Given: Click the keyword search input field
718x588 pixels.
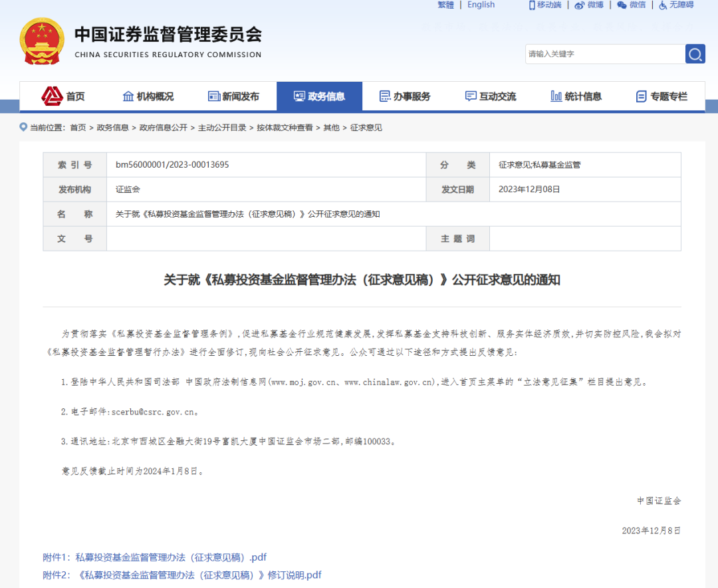Looking at the screenshot, I should (604, 54).
